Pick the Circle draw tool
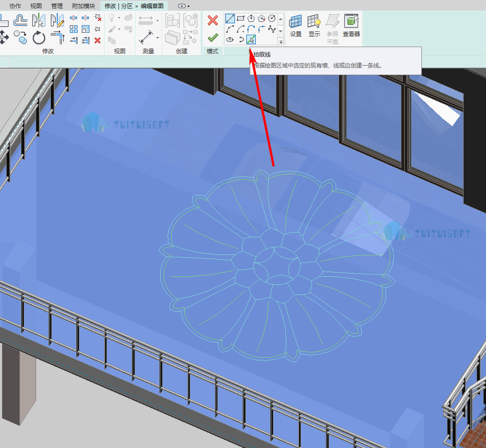Screen dimensions: 486x448 [x=272, y=19]
